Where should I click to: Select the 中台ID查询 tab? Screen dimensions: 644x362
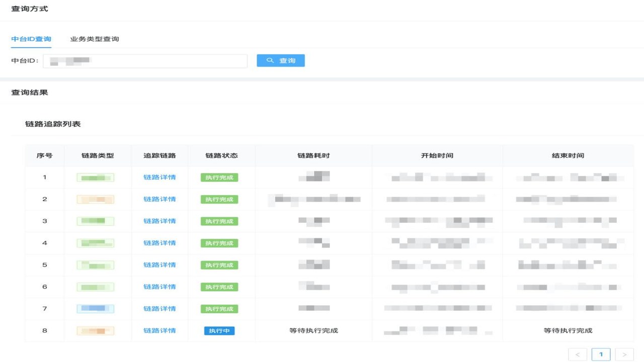[x=31, y=39]
